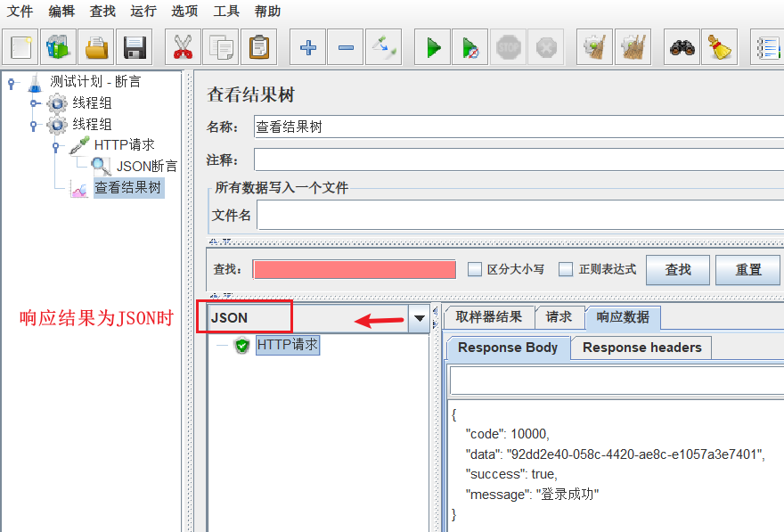
Task: Click the plus Expand all icon
Action: point(308,47)
